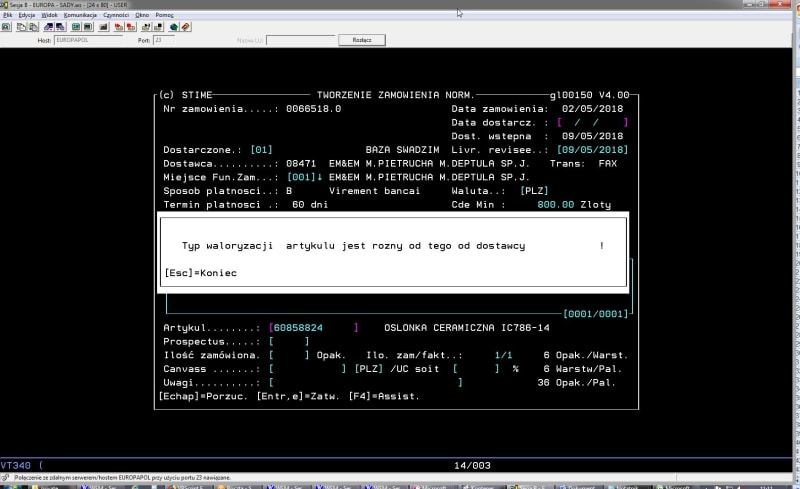Viewport: 800px width, 489px height.
Task: Click the Uwagi entry field
Action: 365,383
